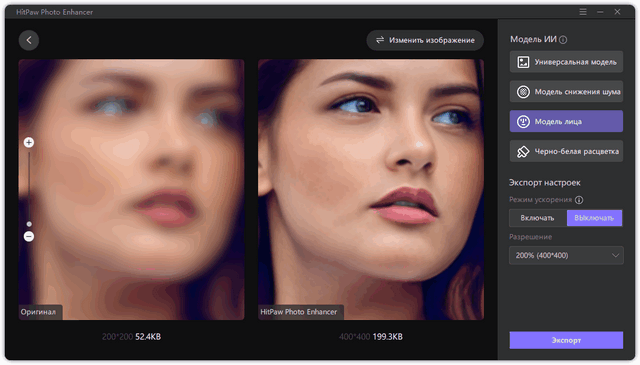Click the Оригинал preview image
640x365 pixels.
tap(131, 189)
